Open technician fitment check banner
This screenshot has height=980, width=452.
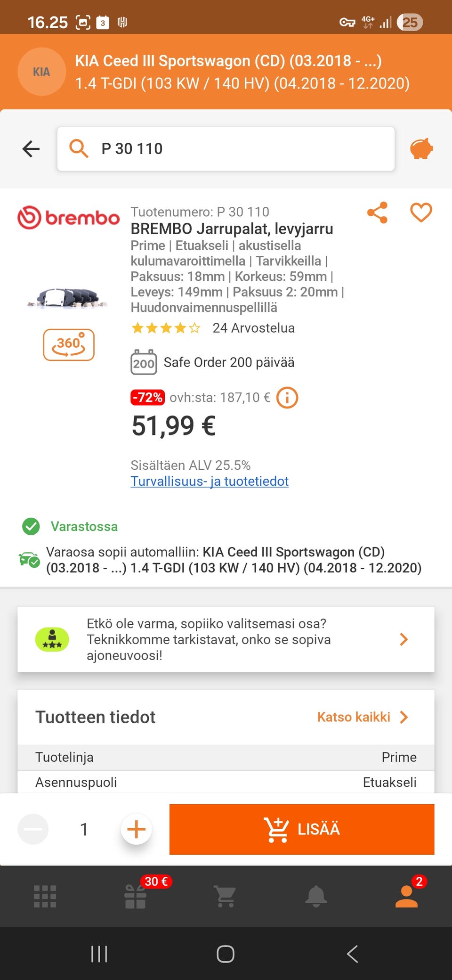pos(226,639)
